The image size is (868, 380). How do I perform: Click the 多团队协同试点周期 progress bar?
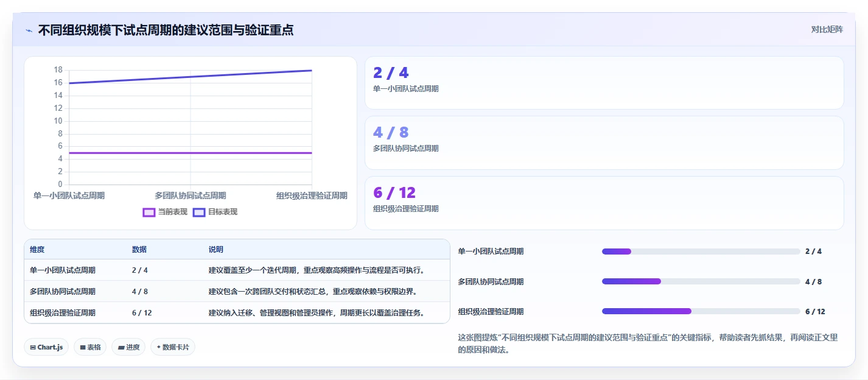701,281
